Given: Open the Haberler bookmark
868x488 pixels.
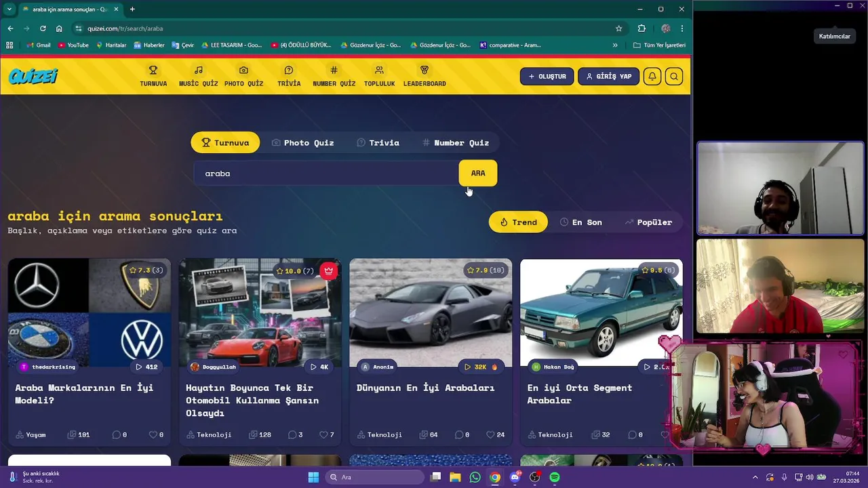Looking at the screenshot, I should [x=149, y=45].
